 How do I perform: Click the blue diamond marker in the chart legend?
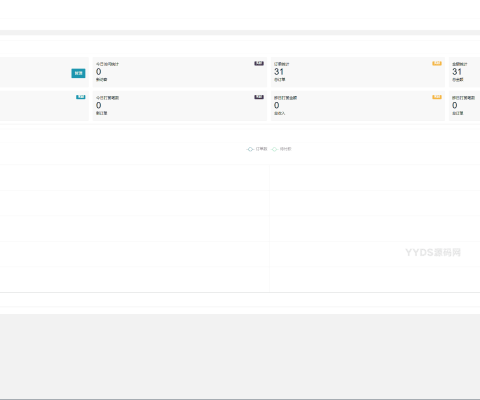[x=250, y=149]
